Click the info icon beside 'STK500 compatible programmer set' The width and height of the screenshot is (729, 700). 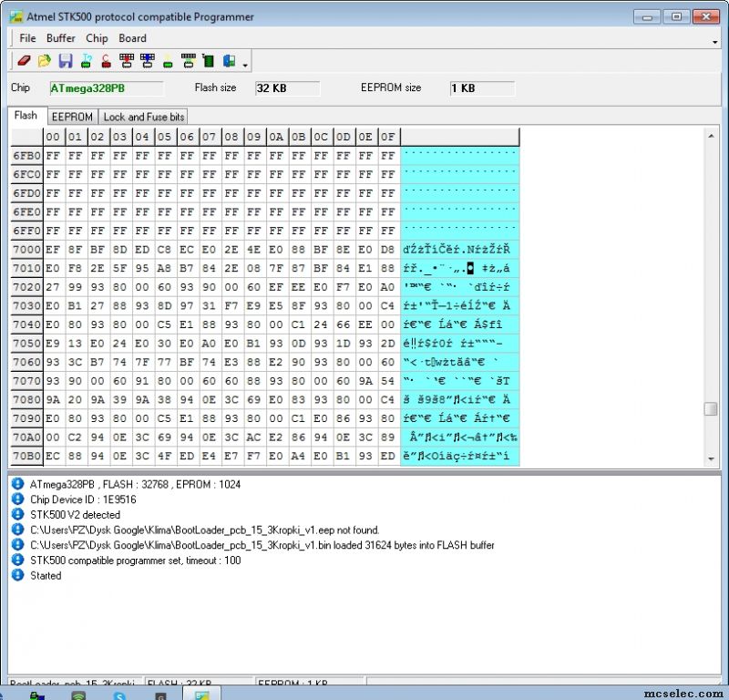(17, 560)
